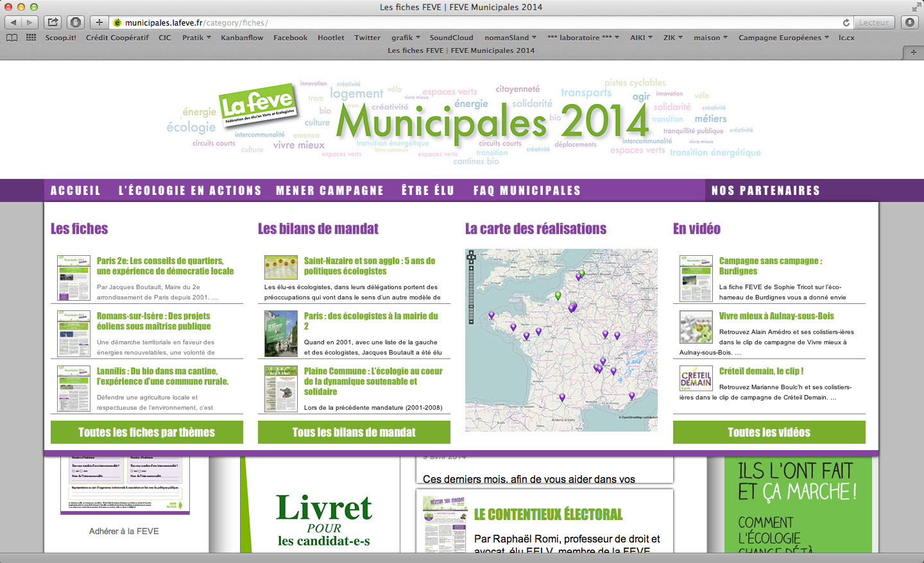Open the Downloads button in toolbar
This screenshot has height=563, width=924.
(x=910, y=22)
